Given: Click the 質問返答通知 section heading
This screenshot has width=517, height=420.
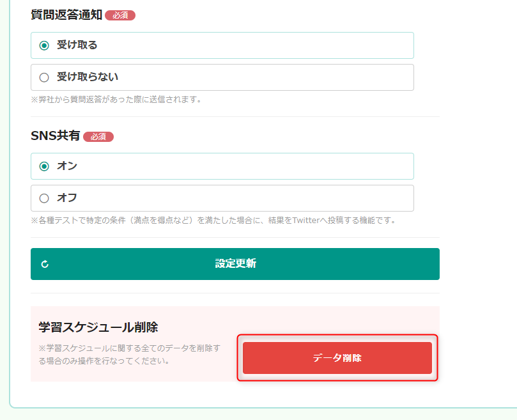Looking at the screenshot, I should [x=66, y=15].
